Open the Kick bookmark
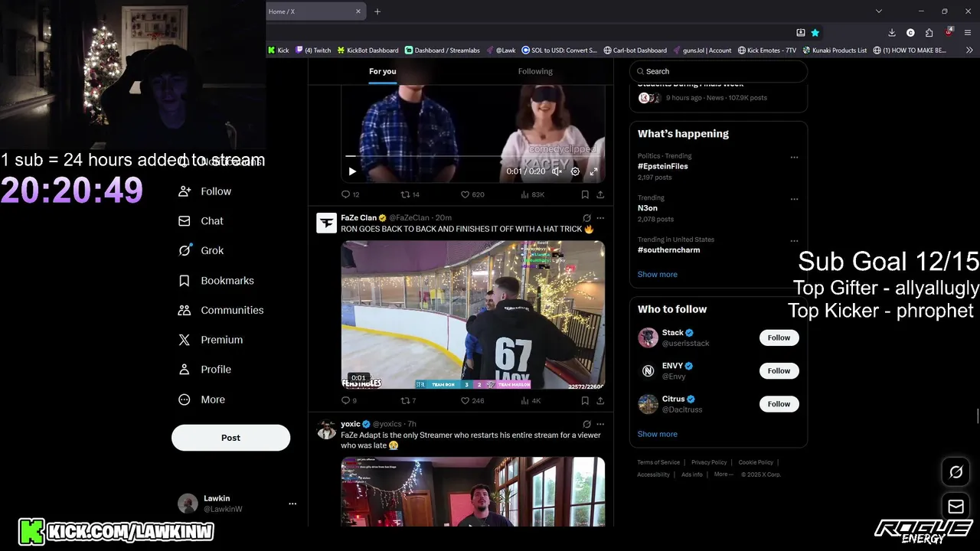The image size is (980, 551). (x=279, y=51)
